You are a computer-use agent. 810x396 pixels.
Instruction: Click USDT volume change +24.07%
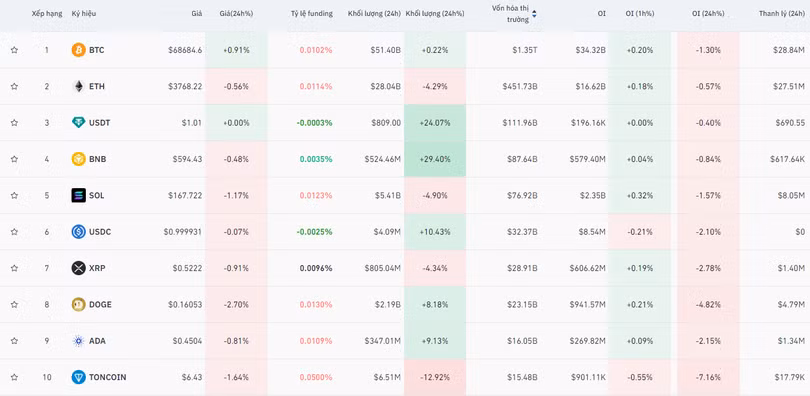tap(435, 123)
